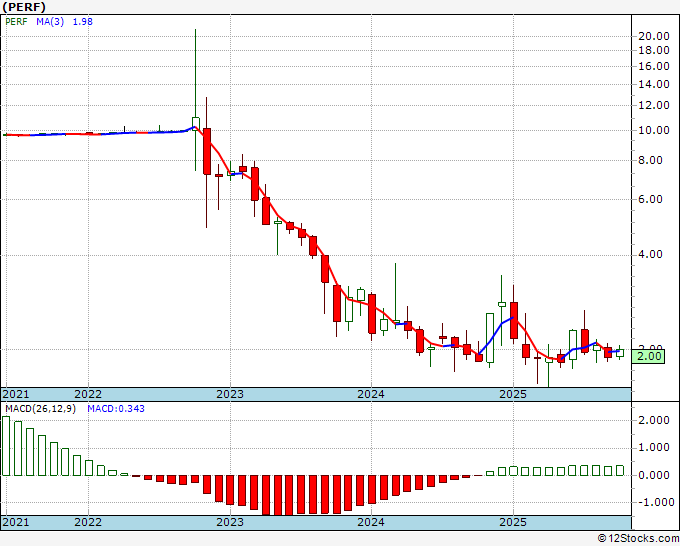This screenshot has height=546, width=680.
Task: Click the 18.00 price axis label
Action: tap(654, 50)
